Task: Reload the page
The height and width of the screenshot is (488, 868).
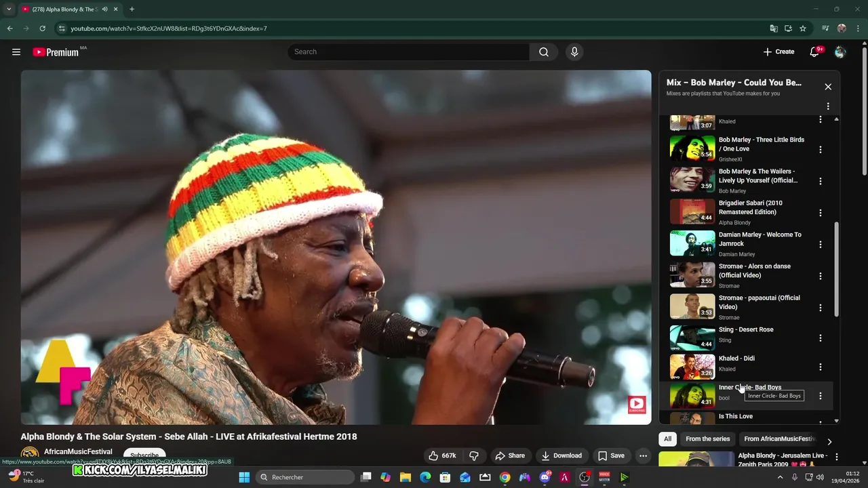Action: click(x=42, y=28)
